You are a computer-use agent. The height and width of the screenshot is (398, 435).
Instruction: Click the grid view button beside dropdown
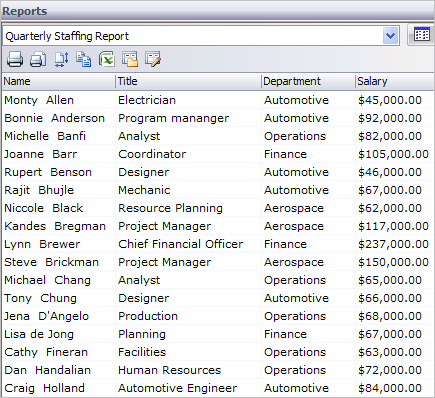(x=422, y=35)
